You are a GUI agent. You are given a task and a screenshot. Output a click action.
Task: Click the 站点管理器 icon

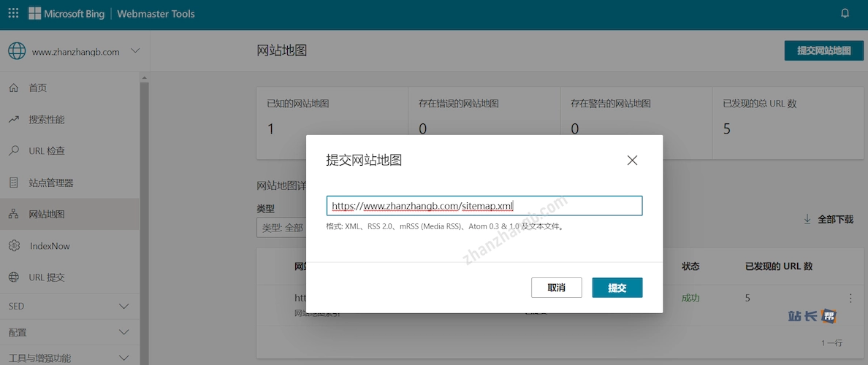[x=14, y=182]
